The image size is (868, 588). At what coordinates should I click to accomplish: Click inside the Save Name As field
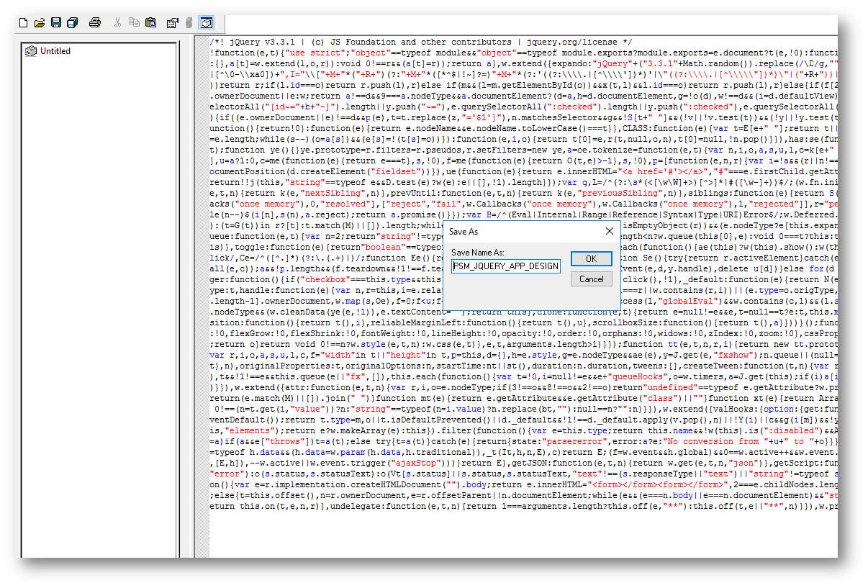(x=505, y=266)
